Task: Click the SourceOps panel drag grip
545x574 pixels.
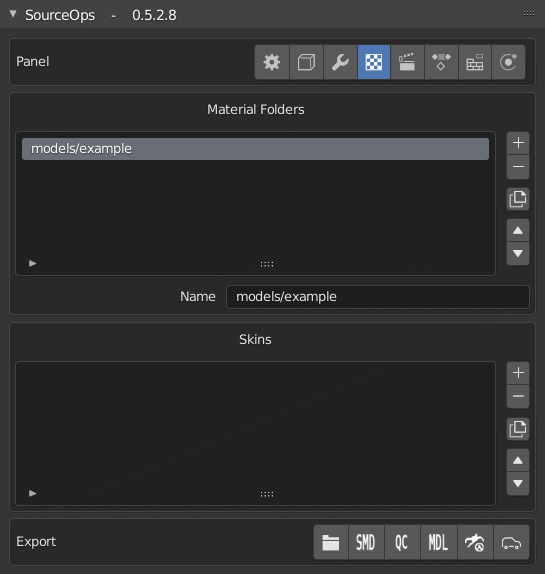Action: pos(529,14)
